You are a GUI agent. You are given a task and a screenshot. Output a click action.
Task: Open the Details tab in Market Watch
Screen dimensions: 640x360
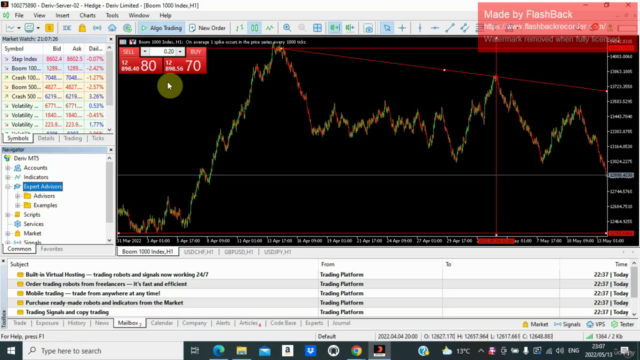pos(46,138)
